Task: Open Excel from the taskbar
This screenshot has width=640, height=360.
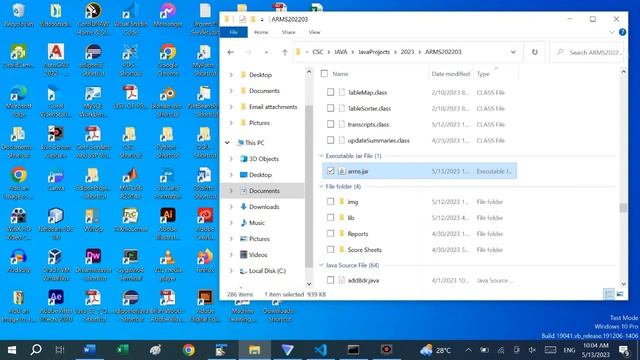Action: point(122,350)
